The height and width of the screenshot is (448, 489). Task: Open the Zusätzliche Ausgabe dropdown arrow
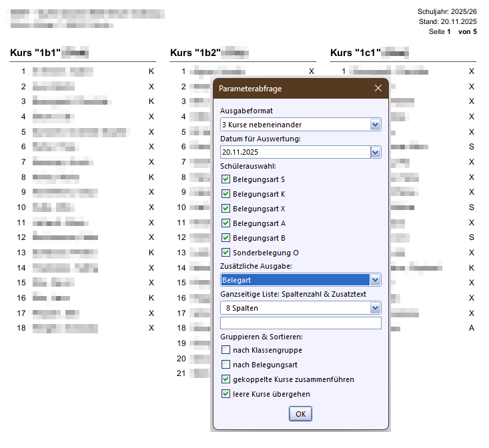pyautogui.click(x=375, y=280)
